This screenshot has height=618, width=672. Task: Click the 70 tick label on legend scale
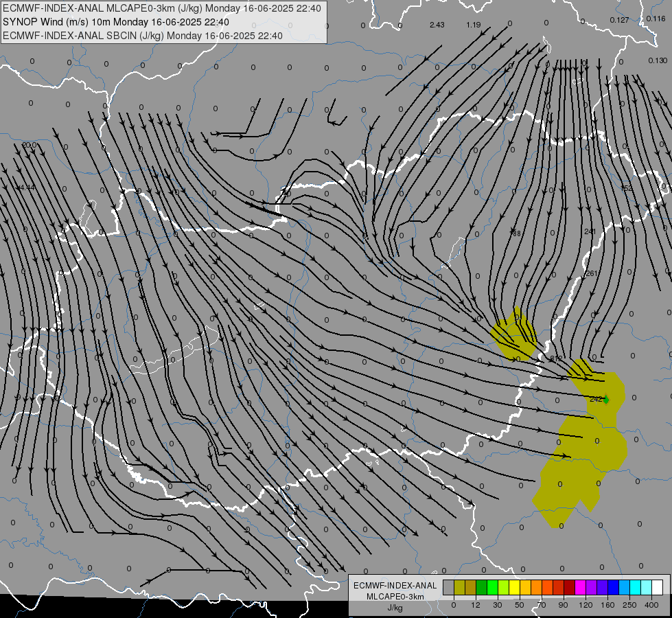[542, 605]
